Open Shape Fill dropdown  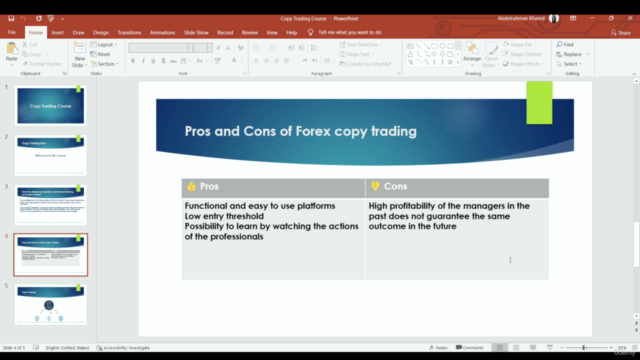[x=519, y=44]
